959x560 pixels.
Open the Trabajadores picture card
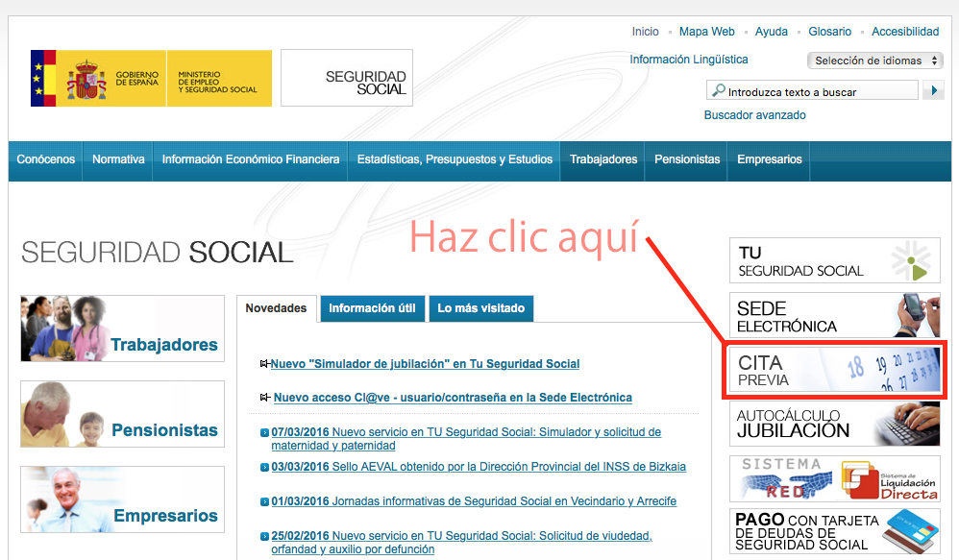click(x=122, y=329)
